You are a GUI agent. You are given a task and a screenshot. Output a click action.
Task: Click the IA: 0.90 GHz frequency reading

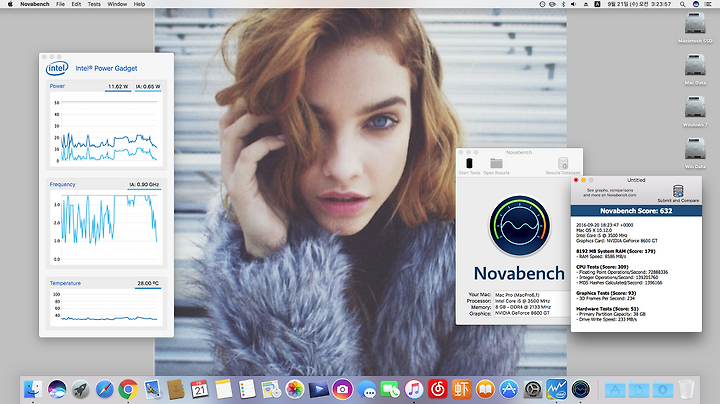144,185
